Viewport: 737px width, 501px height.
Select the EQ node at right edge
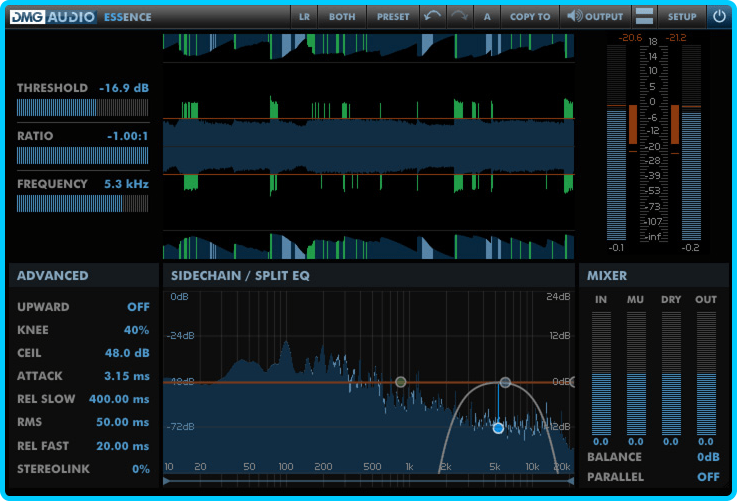[572, 382]
